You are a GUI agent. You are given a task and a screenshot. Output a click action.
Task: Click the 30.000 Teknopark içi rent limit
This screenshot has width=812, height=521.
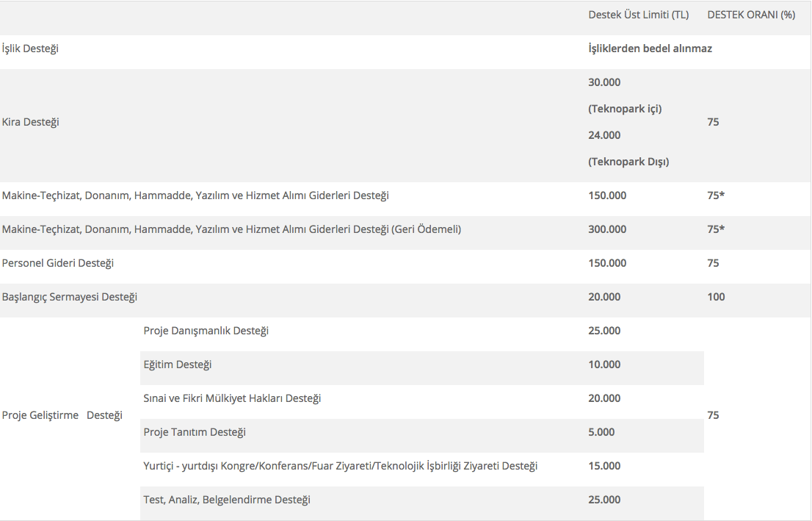pos(604,82)
